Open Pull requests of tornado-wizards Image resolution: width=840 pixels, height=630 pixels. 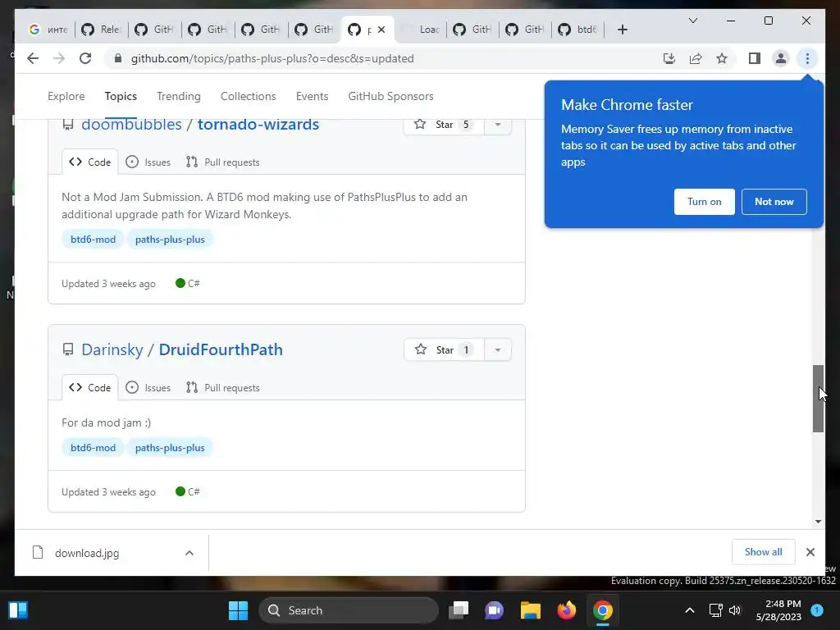223,162
